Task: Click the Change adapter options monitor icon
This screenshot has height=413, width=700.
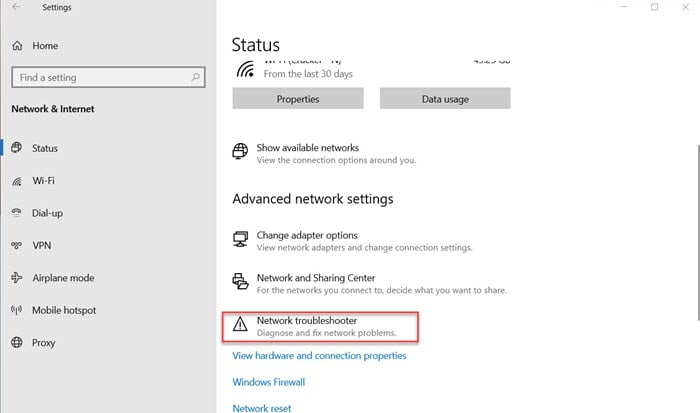Action: [240, 239]
